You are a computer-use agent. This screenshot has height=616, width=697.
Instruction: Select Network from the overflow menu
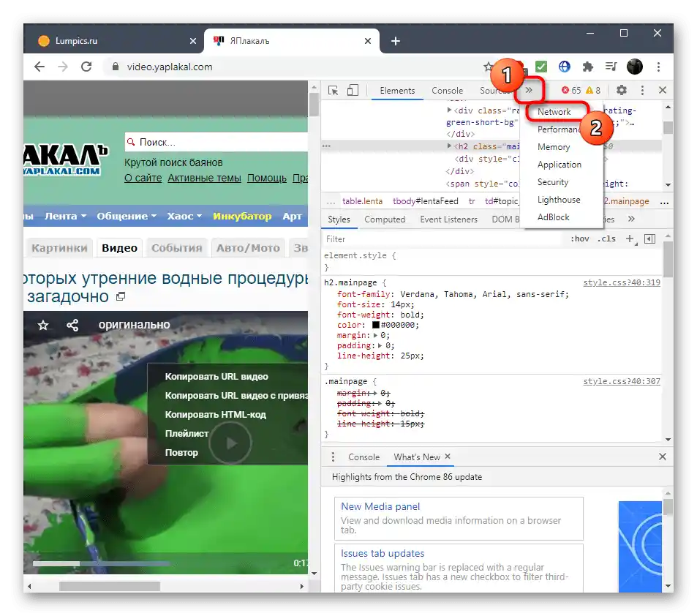554,112
